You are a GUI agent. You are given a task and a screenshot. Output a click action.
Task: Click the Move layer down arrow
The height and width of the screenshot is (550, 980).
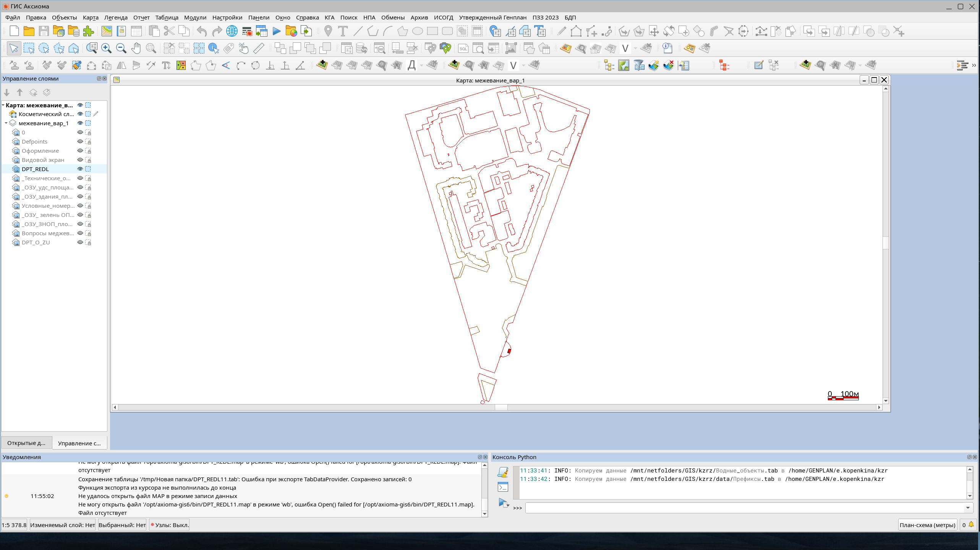(x=6, y=92)
